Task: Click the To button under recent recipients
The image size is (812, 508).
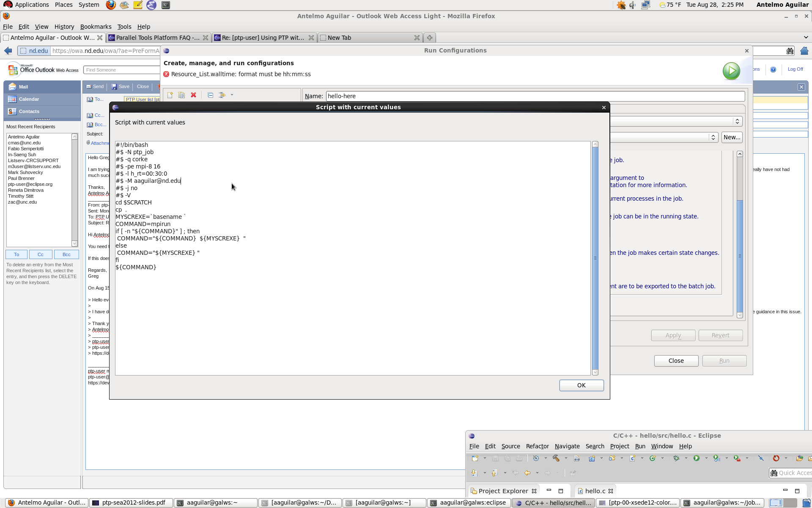Action: 16,254
